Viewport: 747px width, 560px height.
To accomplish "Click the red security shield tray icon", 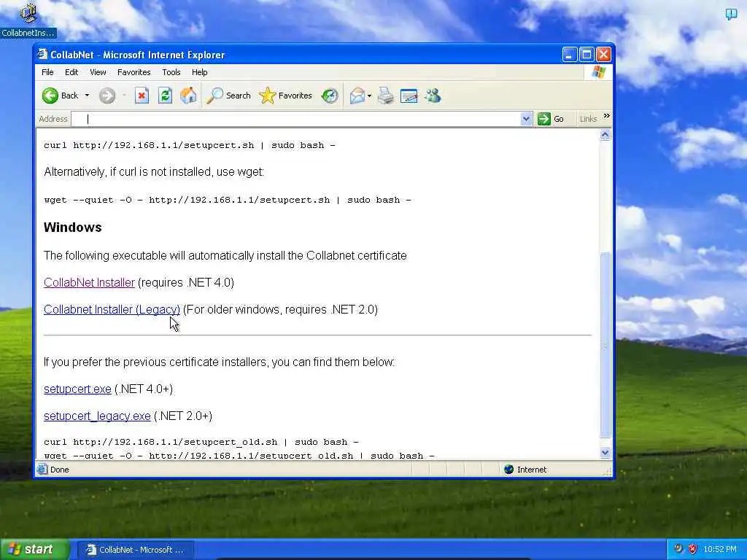I will pos(692,549).
